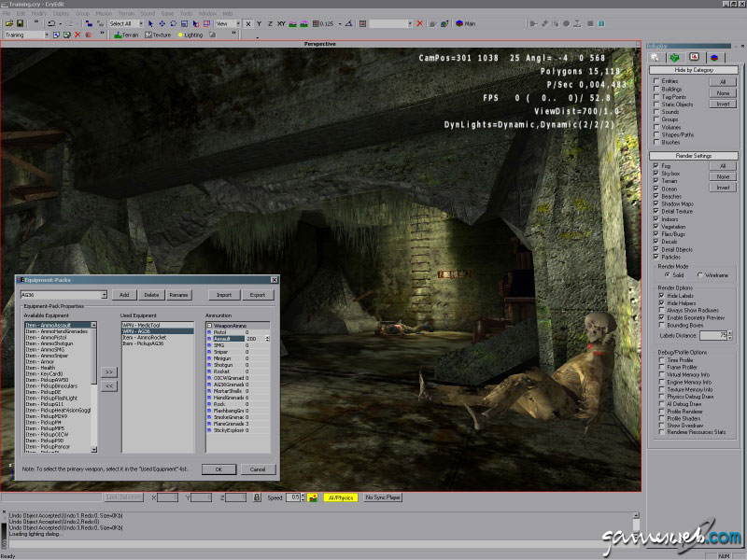The height and width of the screenshot is (560, 747).
Task: Select the Scale tool icon
Action: coord(184,23)
